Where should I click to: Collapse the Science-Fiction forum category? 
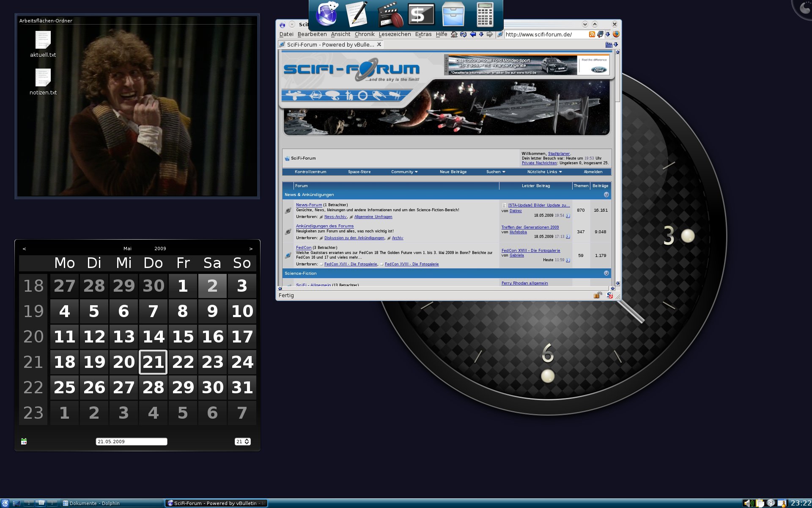pyautogui.click(x=606, y=273)
